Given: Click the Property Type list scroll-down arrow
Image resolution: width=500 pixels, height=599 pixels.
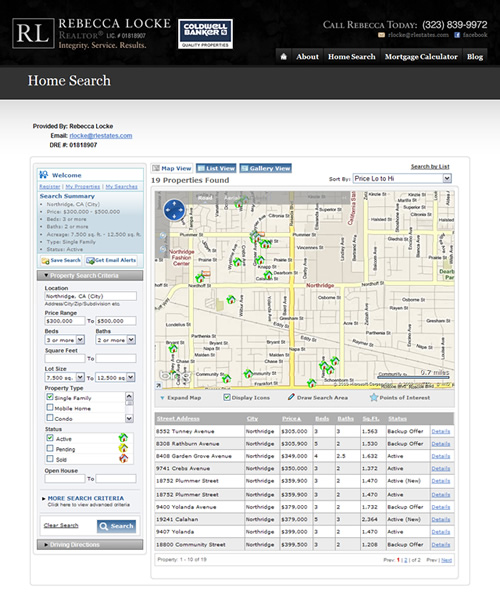Looking at the screenshot, I should click(x=129, y=418).
